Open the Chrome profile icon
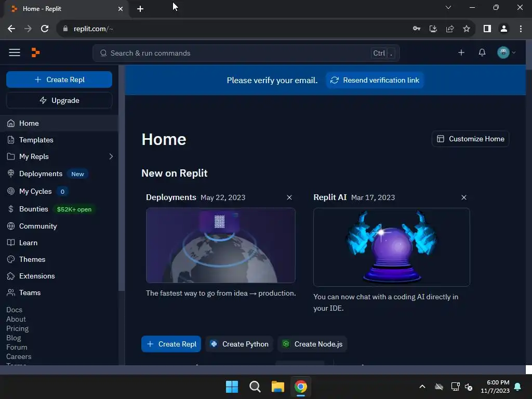This screenshot has height=399, width=532. 504,29
